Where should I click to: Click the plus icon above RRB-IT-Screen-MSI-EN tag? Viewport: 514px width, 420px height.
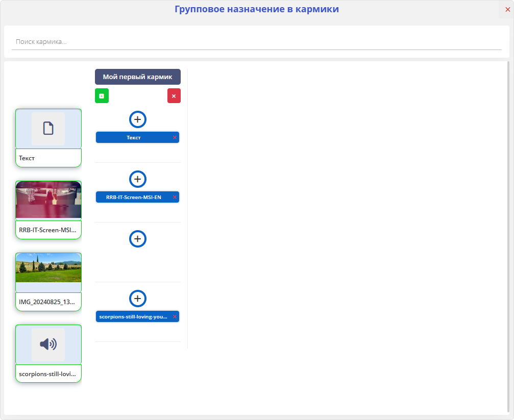[x=138, y=179]
